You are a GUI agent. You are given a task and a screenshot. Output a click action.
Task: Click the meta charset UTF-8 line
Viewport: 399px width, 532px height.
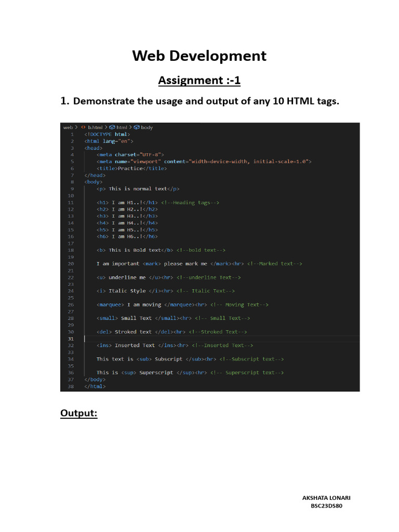click(130, 155)
